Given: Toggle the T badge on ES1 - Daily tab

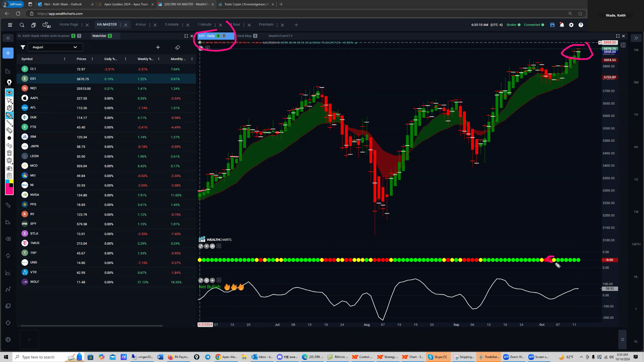Looking at the screenshot, I should point(224,36).
